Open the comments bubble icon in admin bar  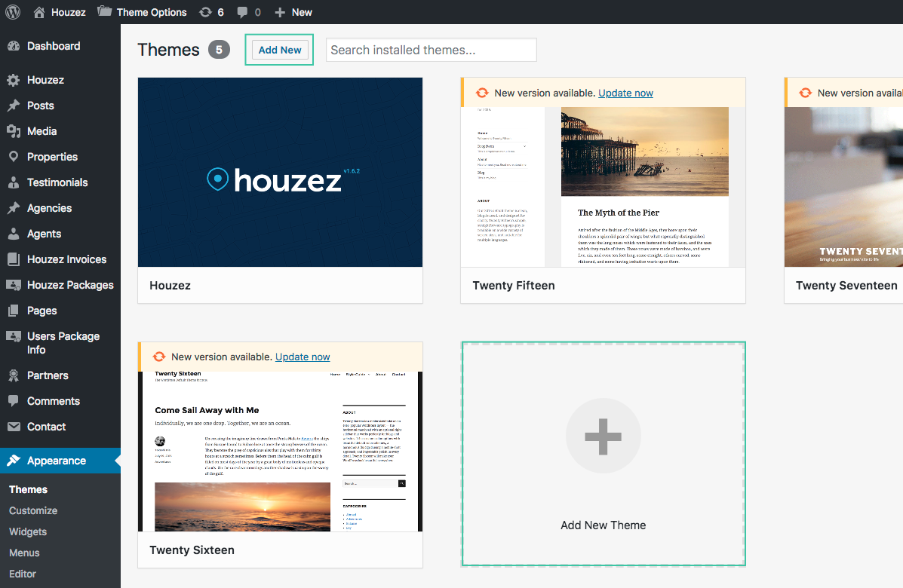coord(242,13)
